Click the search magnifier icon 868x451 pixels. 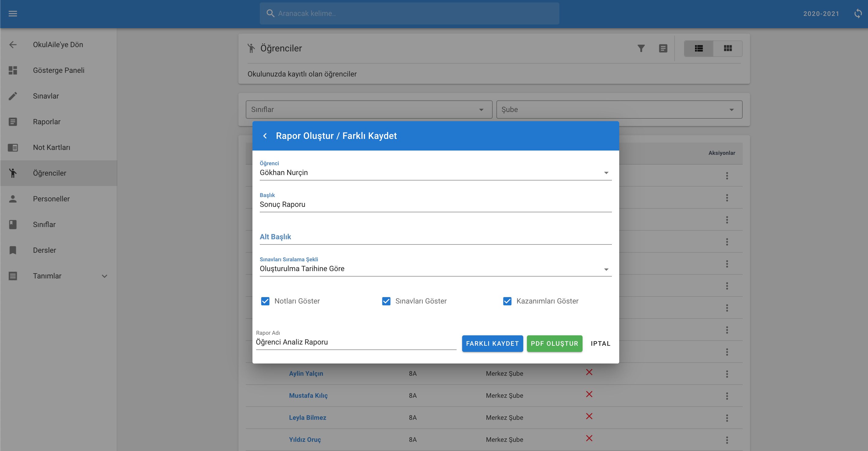click(x=270, y=13)
